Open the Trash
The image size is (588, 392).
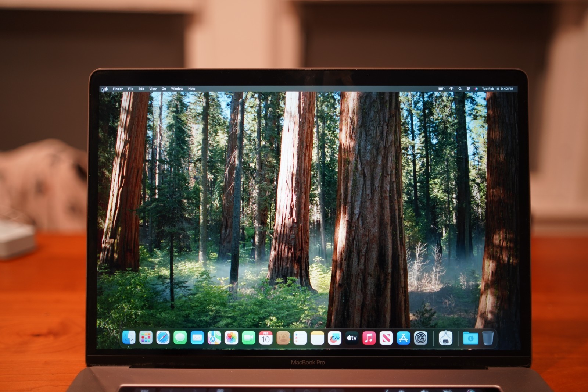point(488,338)
